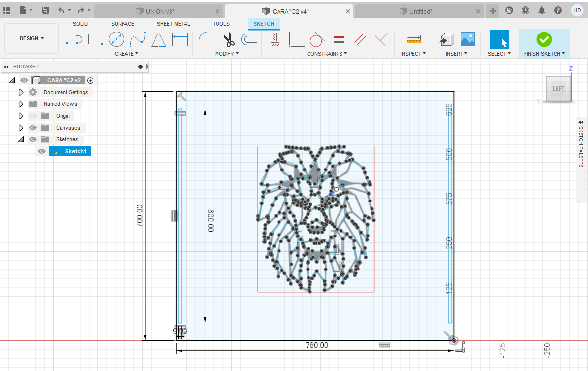Click the FINISH SKETCH button
588x371 pixels.
[x=543, y=39]
